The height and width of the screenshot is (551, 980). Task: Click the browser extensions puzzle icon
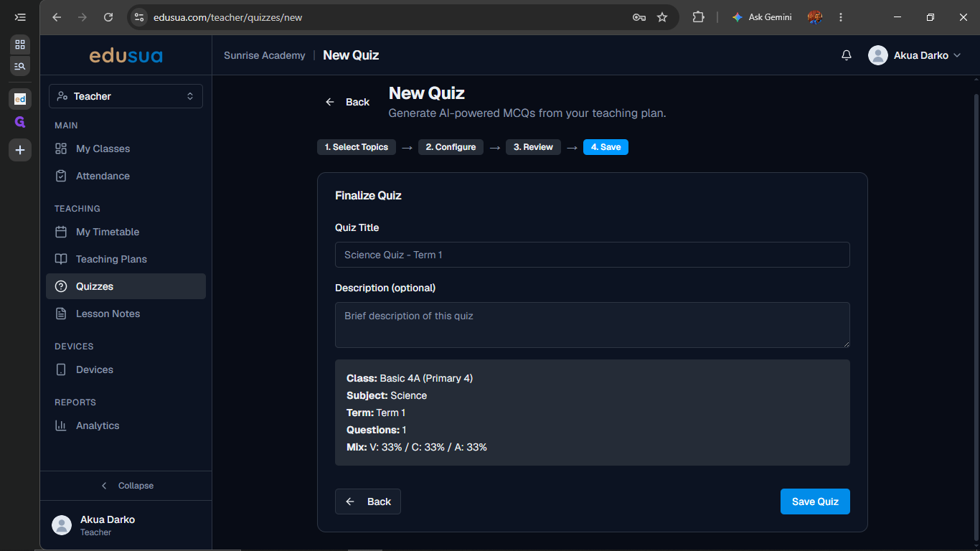pos(698,17)
